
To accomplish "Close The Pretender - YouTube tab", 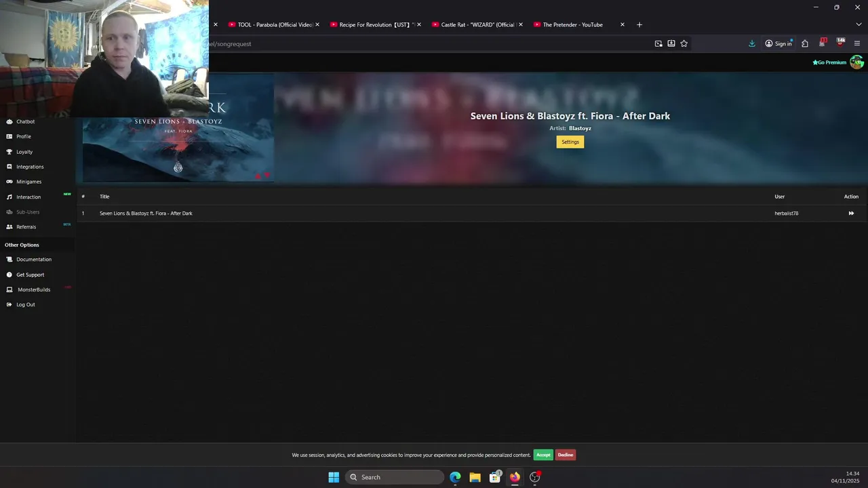I will pyautogui.click(x=623, y=24).
